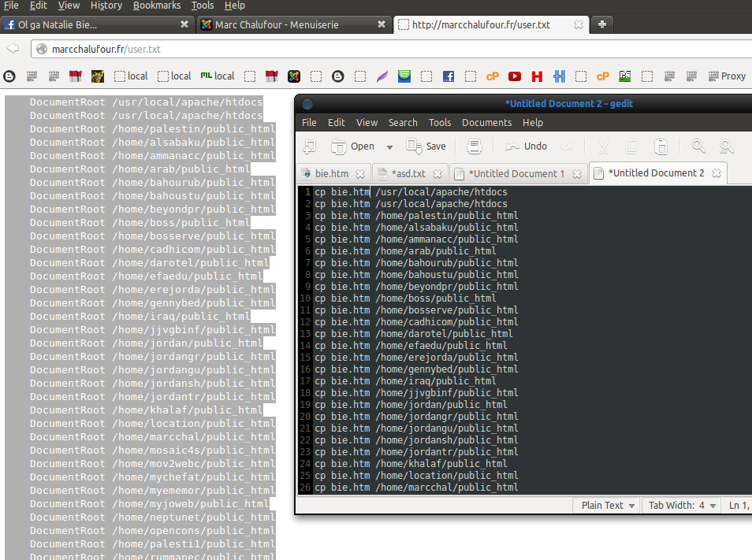Switch to the bie.htm tab
This screenshot has height=560, width=752.
coord(332,173)
